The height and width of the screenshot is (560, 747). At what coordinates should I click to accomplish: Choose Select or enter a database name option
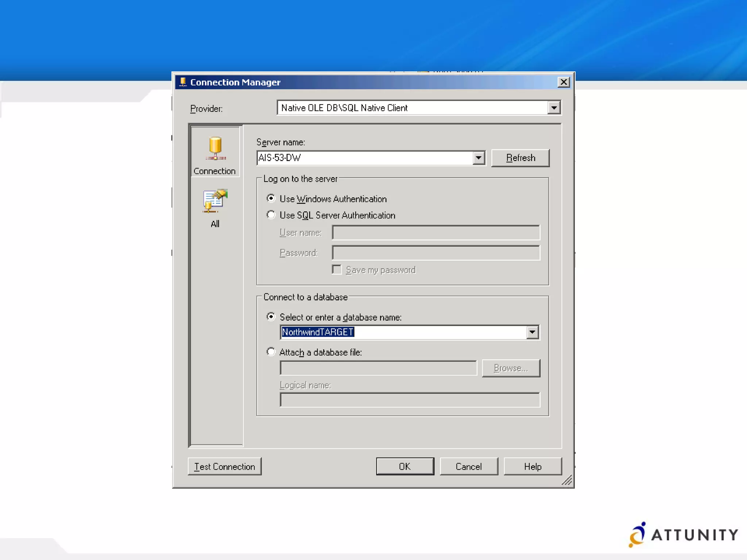[x=271, y=316]
